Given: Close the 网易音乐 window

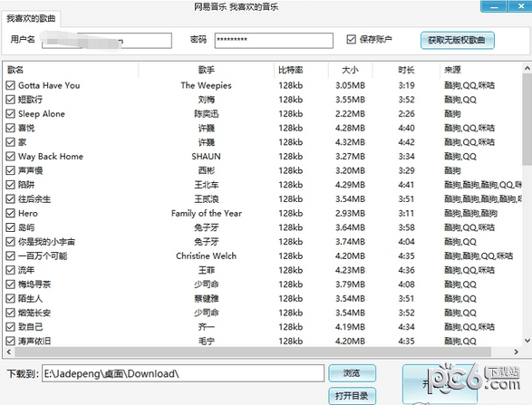Looking at the screenshot, I should coord(520,6).
